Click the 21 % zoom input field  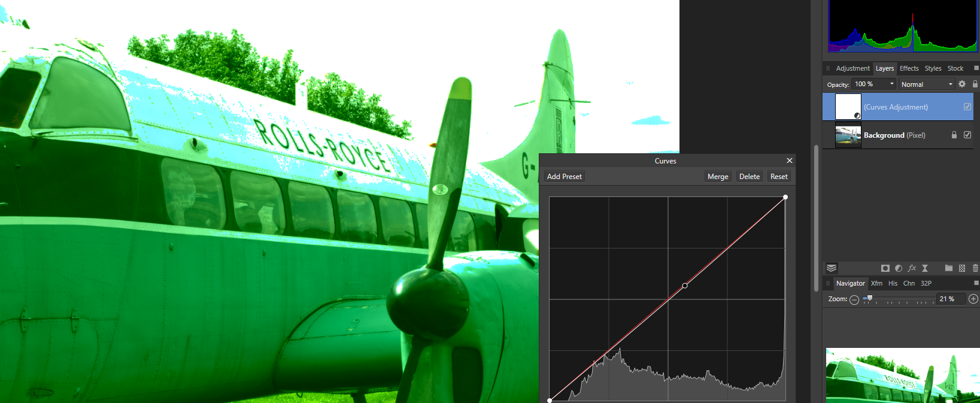(951, 299)
